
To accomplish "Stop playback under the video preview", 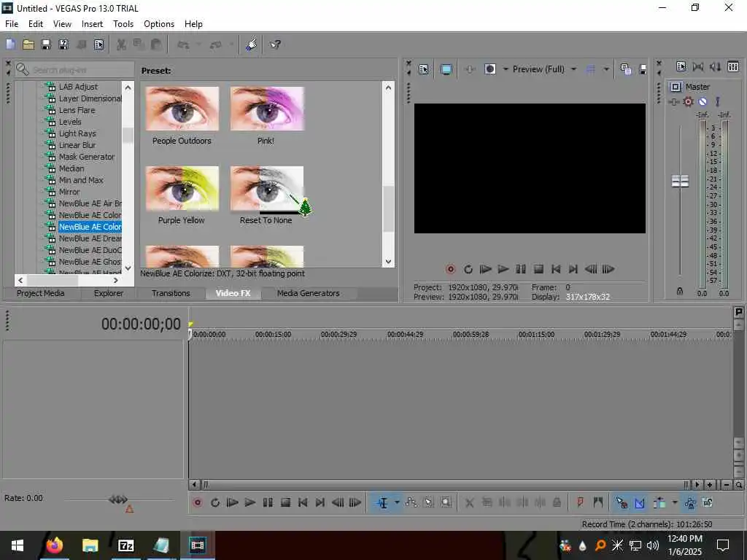I will 538,270.
